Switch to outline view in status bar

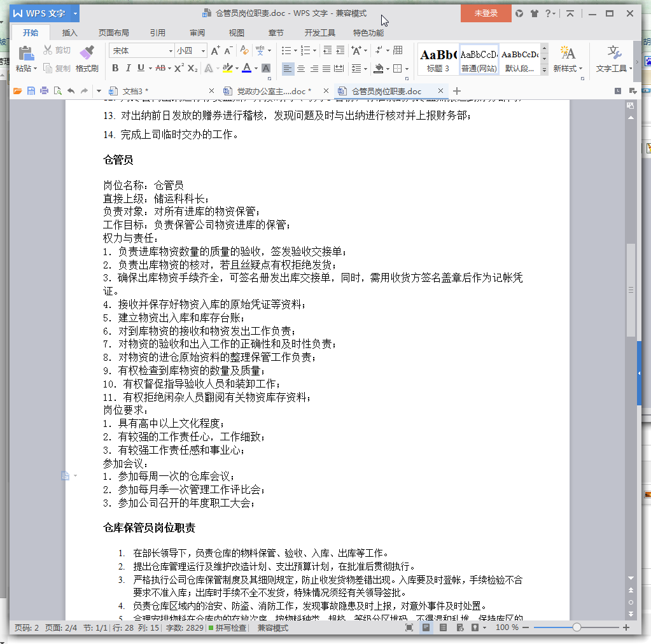coord(443,627)
